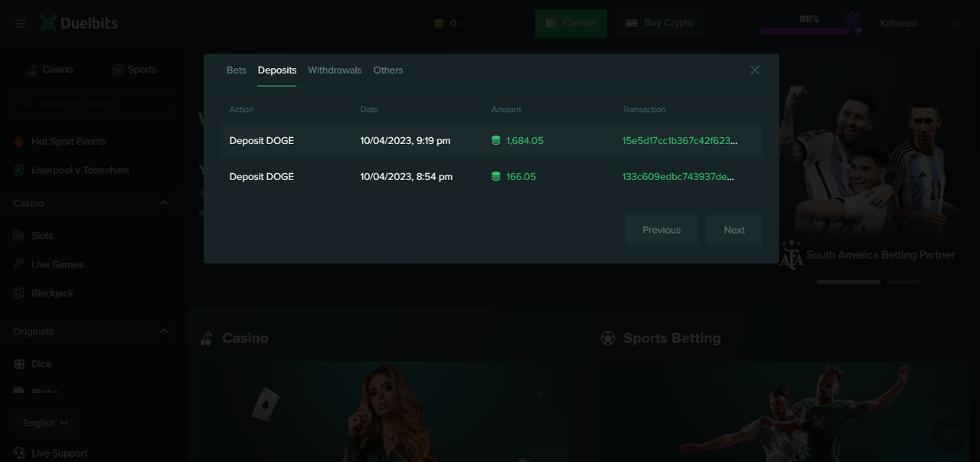
Task: Open Live Games in sidebar
Action: (57, 264)
